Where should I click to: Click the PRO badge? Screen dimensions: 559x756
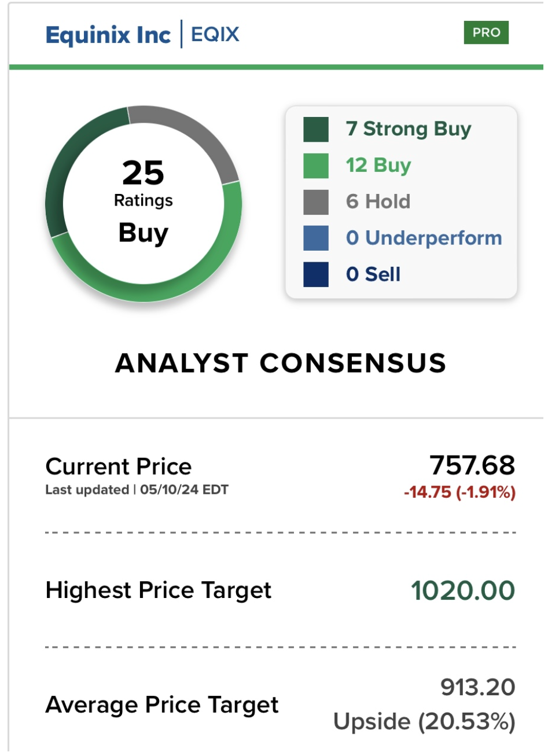click(x=486, y=32)
